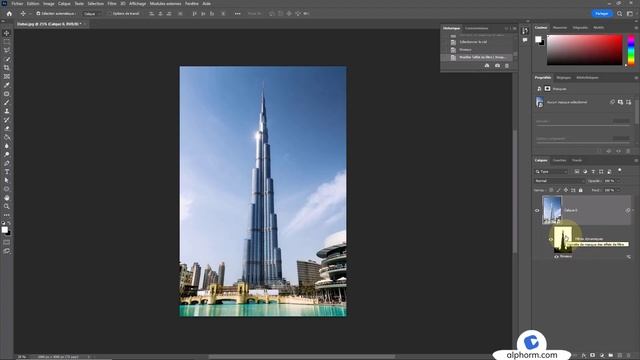Click the blue Partager button
This screenshot has width=640, height=360.
point(602,13)
